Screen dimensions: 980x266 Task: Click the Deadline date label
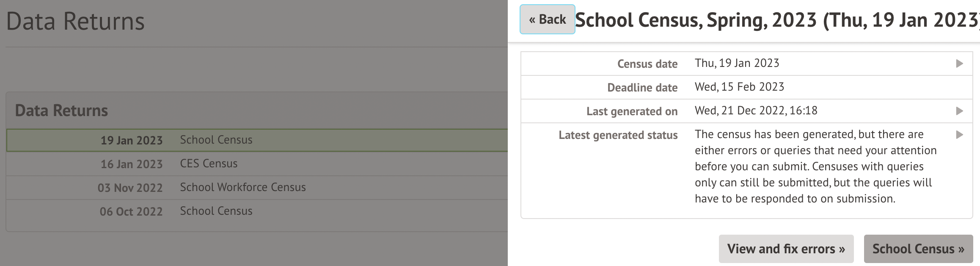642,88
